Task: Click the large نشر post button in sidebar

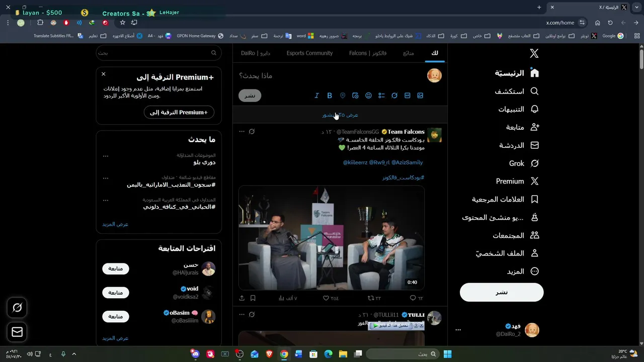Action: (502, 293)
